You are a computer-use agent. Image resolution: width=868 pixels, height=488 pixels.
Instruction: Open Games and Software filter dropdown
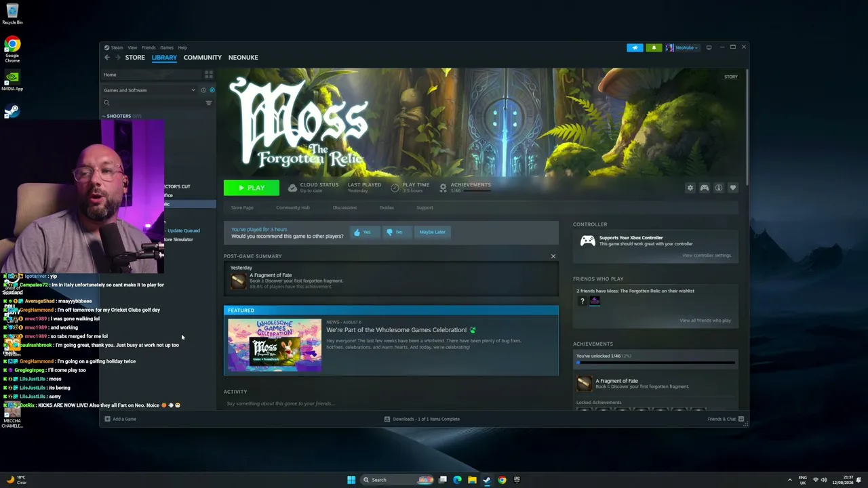(149, 90)
